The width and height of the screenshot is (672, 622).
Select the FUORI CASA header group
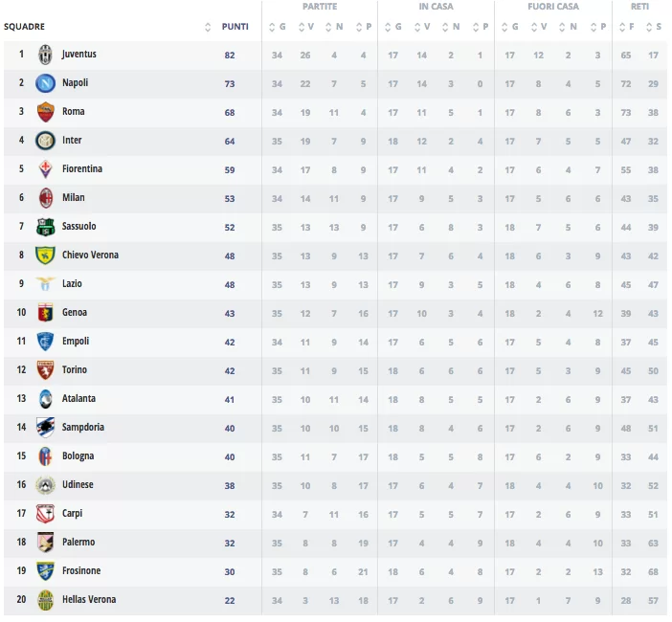tap(553, 7)
